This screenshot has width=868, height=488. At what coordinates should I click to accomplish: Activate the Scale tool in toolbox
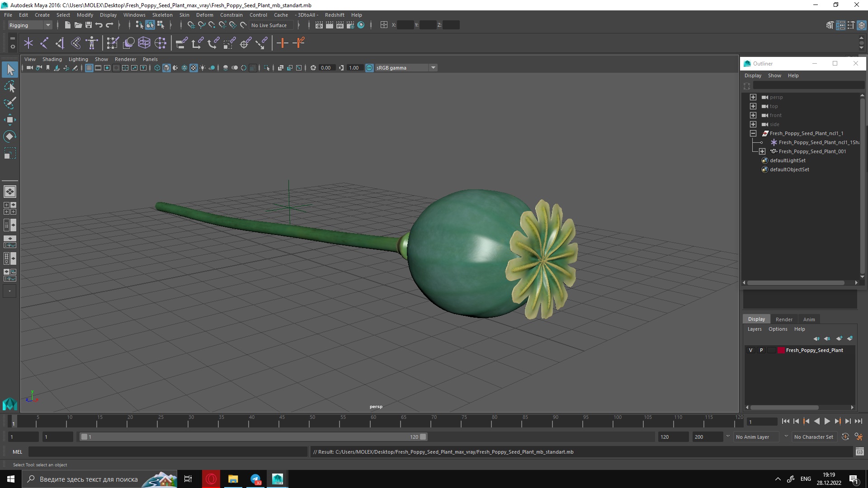pyautogui.click(x=10, y=153)
